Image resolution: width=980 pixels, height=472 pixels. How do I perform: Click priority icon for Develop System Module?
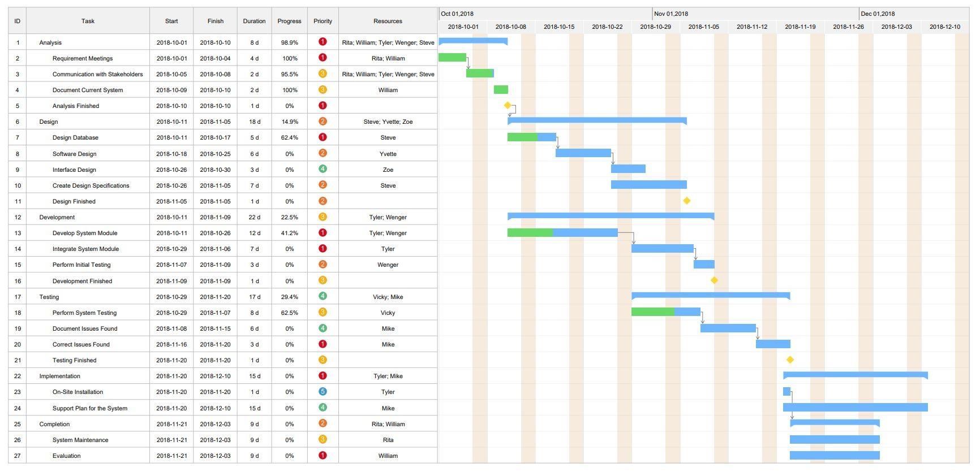[x=323, y=232]
